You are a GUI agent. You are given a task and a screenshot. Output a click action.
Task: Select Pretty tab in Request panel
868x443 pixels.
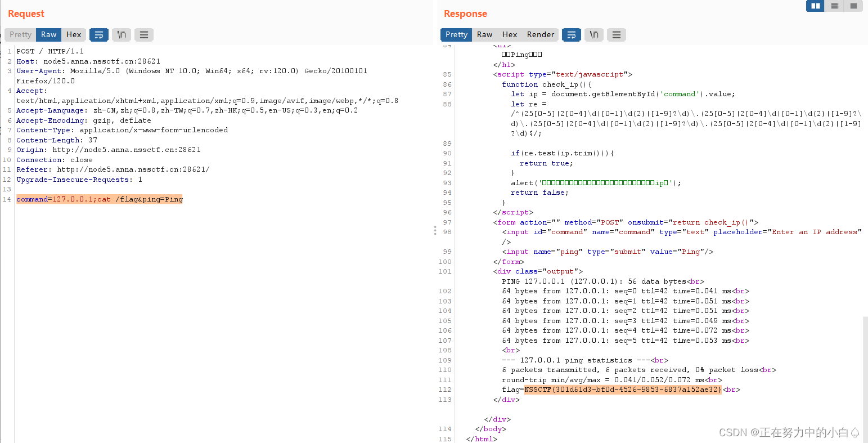(21, 35)
